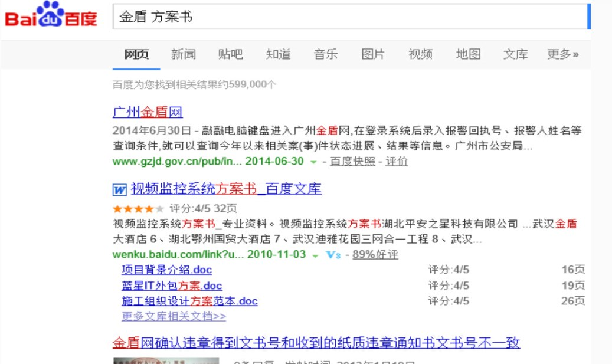Screen dimensions: 612x364
Task: Click the V3 credibility badge icon
Action: click(x=333, y=255)
